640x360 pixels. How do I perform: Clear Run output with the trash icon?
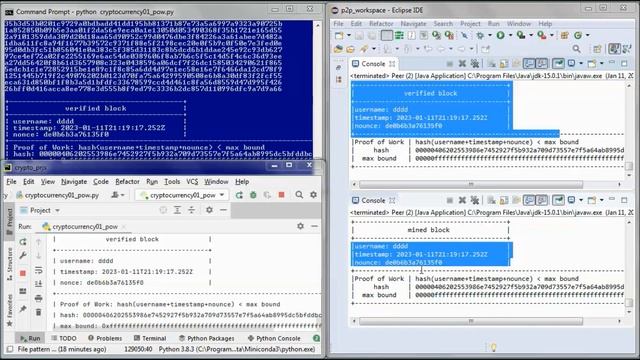tap(38, 312)
